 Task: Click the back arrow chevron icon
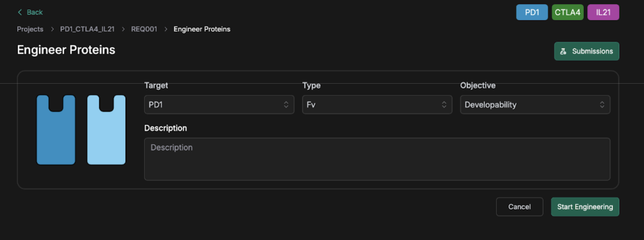pyautogui.click(x=20, y=12)
